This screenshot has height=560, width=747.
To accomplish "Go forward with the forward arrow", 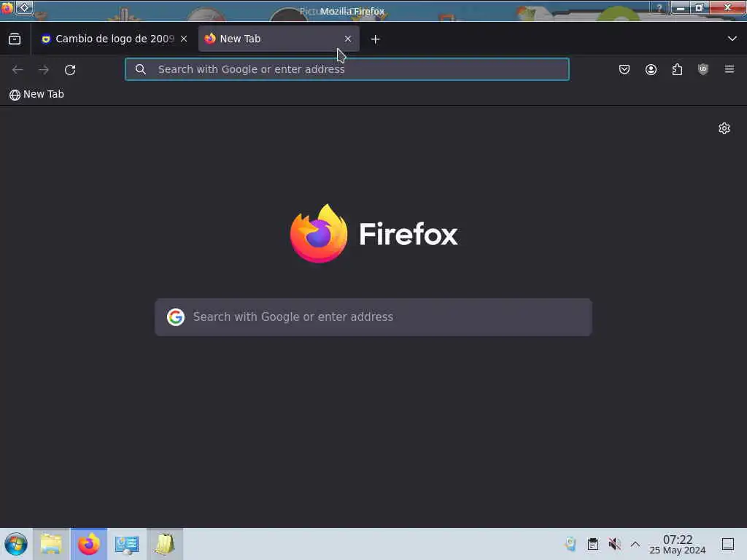I will 44,69.
